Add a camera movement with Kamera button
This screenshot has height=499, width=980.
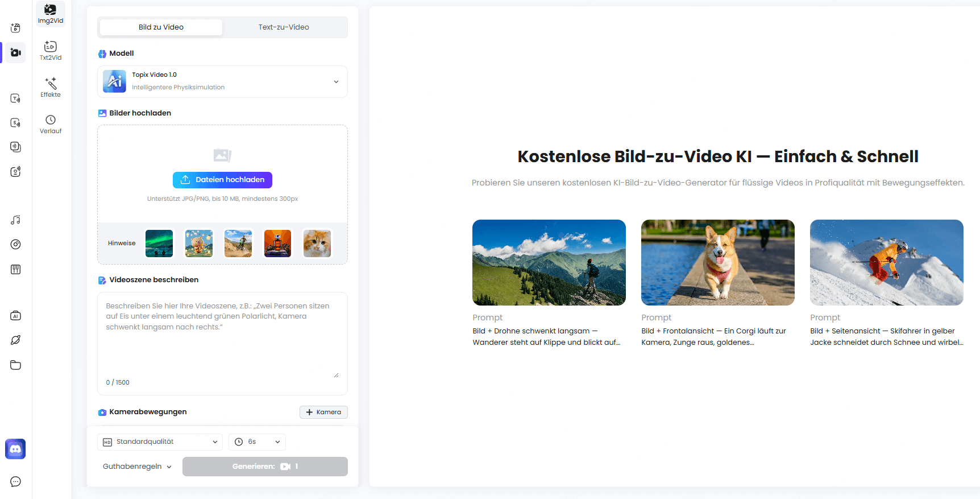click(323, 412)
